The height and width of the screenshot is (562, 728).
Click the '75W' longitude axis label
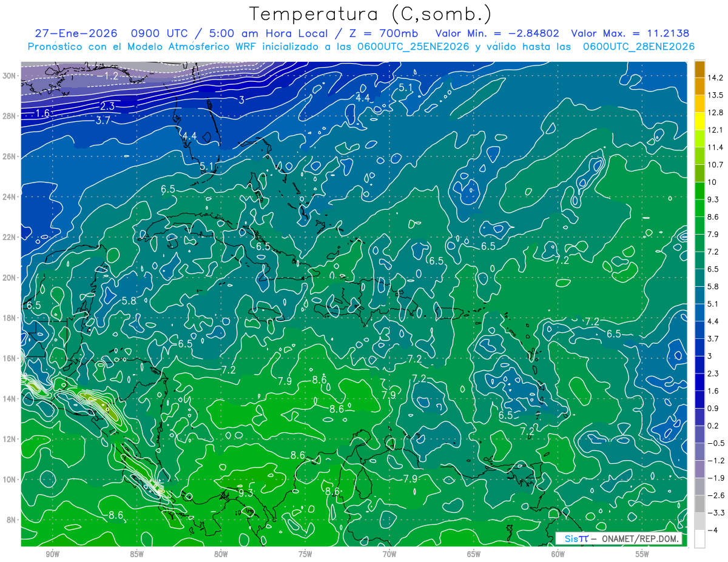pos(305,554)
